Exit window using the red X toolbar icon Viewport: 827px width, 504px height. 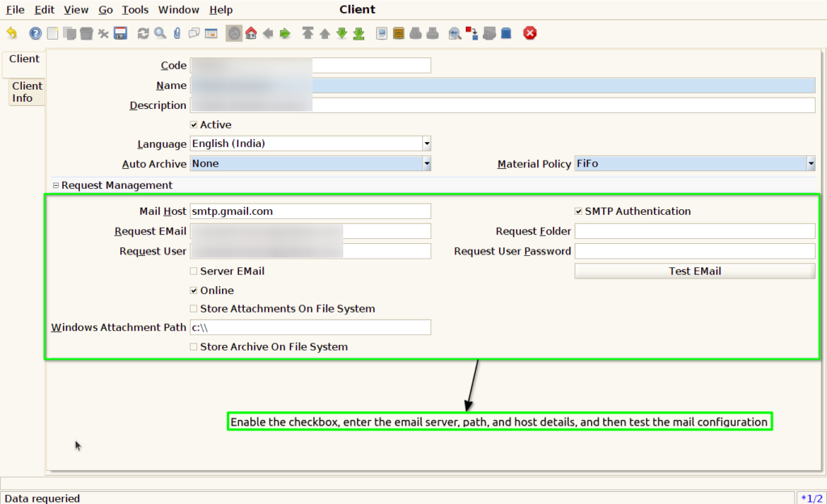coord(530,33)
